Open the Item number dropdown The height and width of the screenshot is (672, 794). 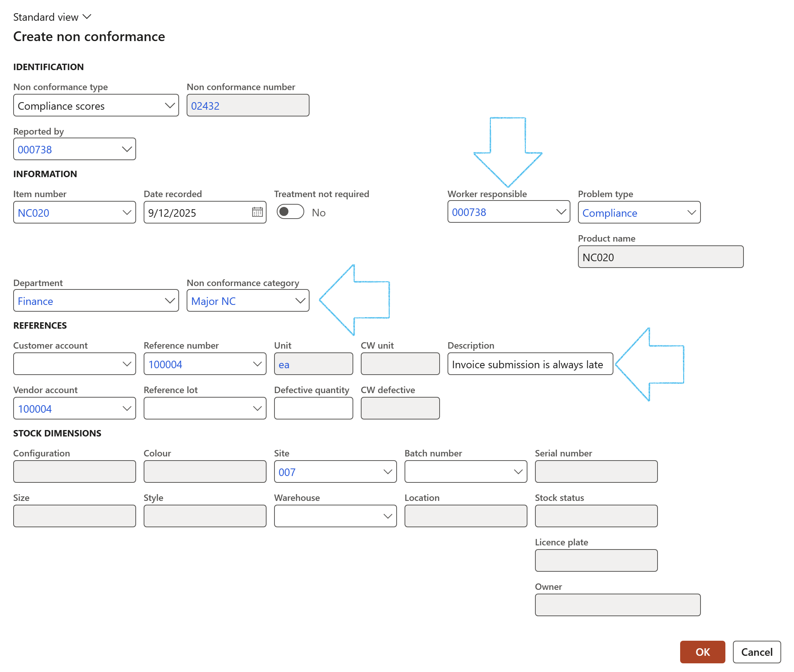(x=127, y=213)
